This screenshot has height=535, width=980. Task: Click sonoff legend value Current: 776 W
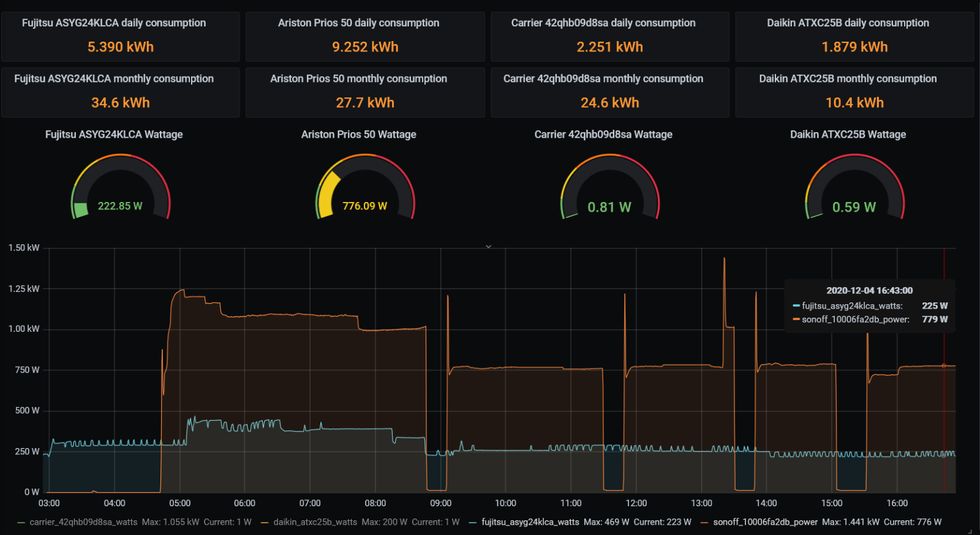[x=913, y=522]
